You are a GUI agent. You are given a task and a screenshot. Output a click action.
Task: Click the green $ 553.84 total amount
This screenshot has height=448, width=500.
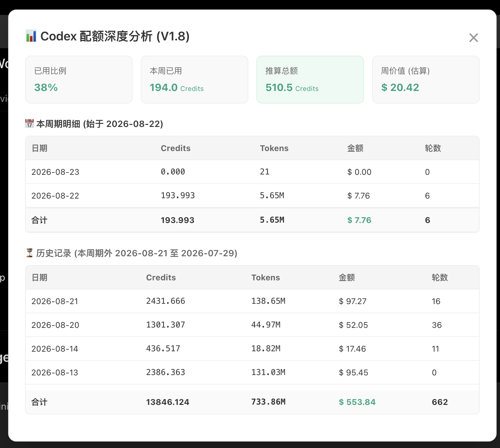(357, 402)
